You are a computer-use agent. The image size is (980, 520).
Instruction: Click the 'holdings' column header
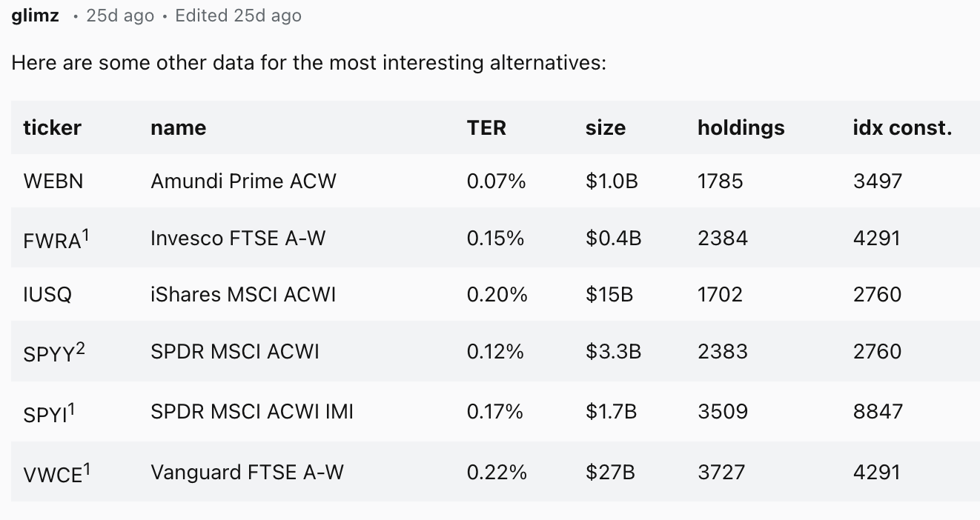[741, 127]
